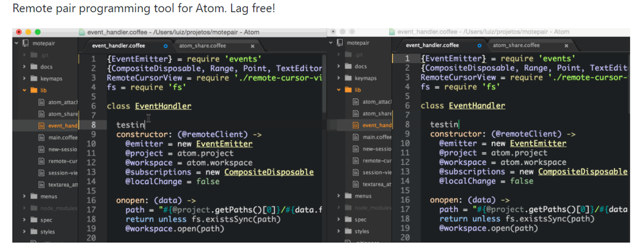This screenshot has height=251, width=644.
Task: Open session-vie file in right window tree
Action: point(377,172)
